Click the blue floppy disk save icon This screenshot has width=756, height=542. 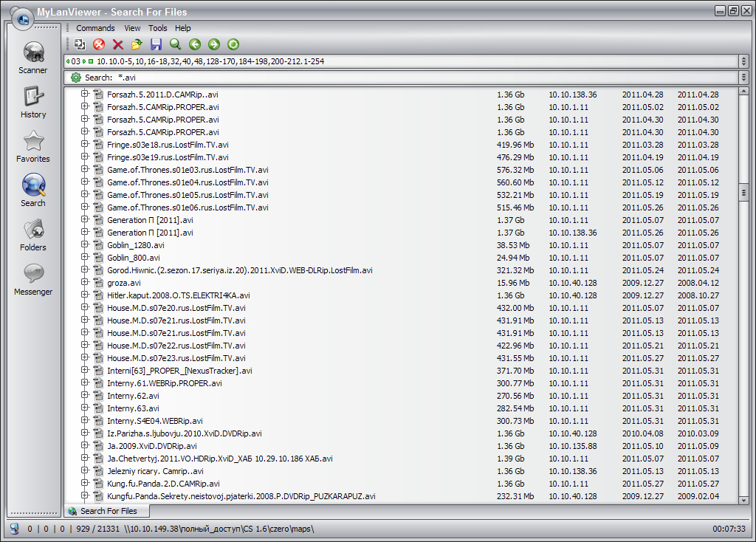point(156,45)
